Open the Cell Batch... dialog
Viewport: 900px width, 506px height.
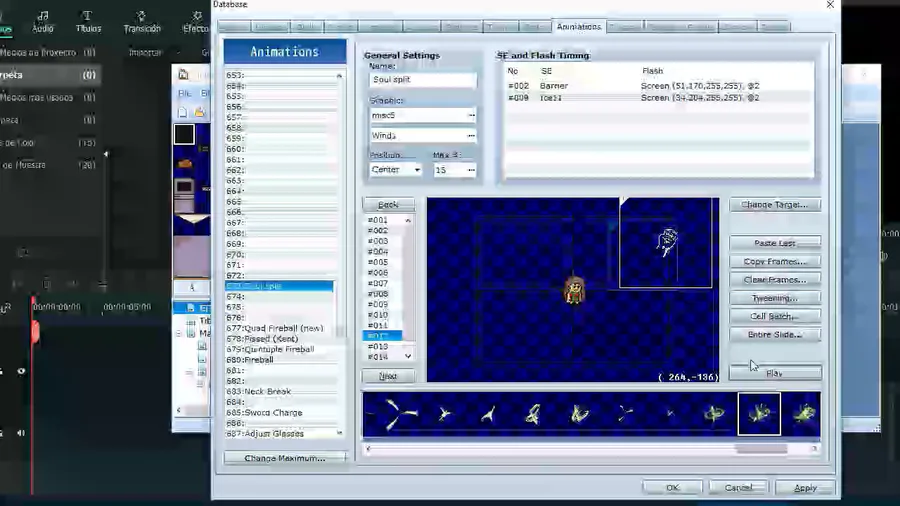point(775,316)
